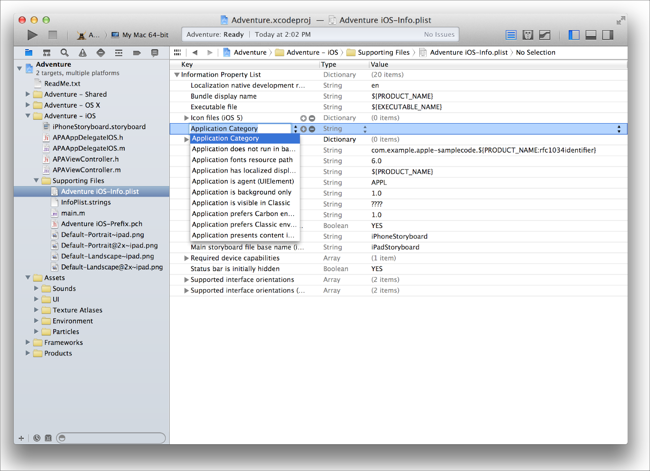This screenshot has height=471, width=650.
Task: Add a row after Icon files (iOS 5)
Action: click(x=303, y=118)
